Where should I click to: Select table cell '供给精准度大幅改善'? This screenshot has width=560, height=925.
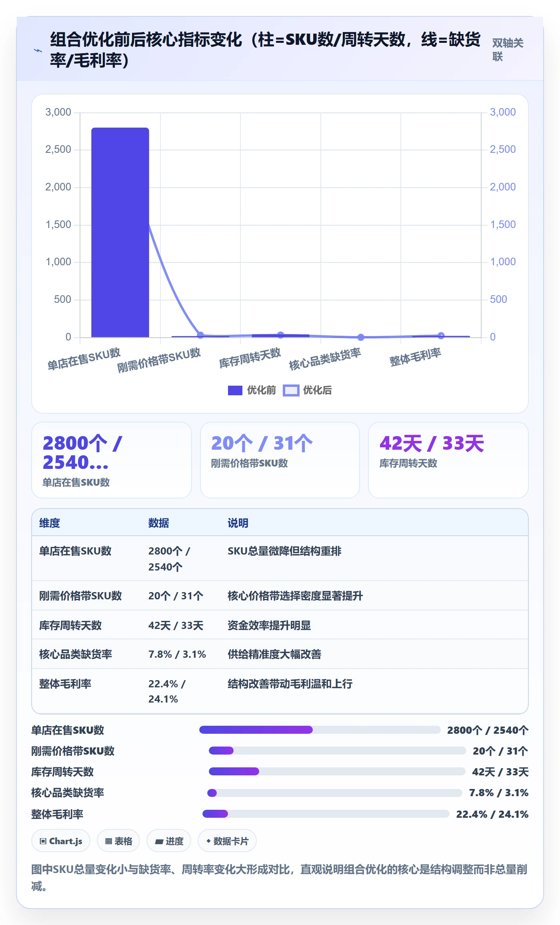274,654
